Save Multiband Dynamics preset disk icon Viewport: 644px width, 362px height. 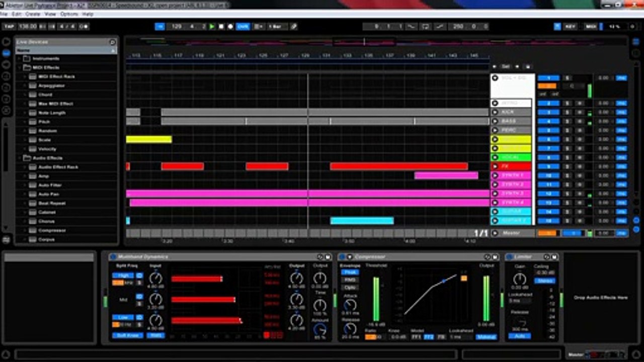coord(329,257)
